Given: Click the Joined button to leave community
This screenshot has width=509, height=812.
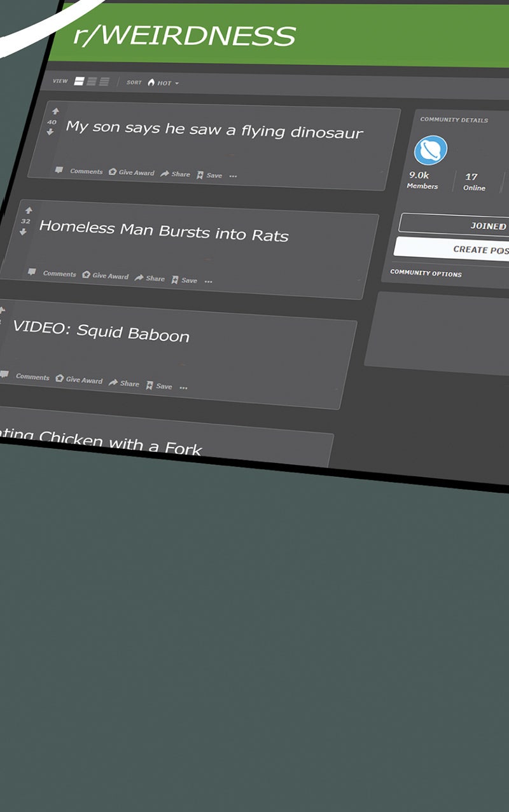Looking at the screenshot, I should click(x=458, y=225).
